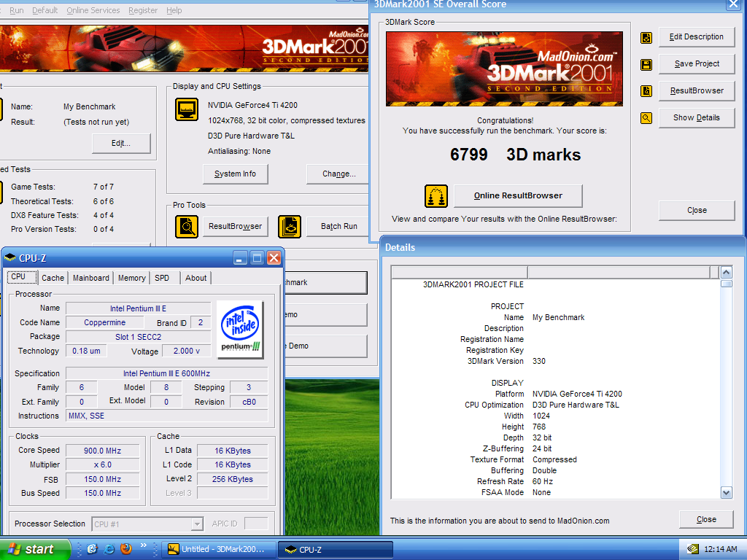
Task: Open Firefox from quick launch
Action: (126, 549)
